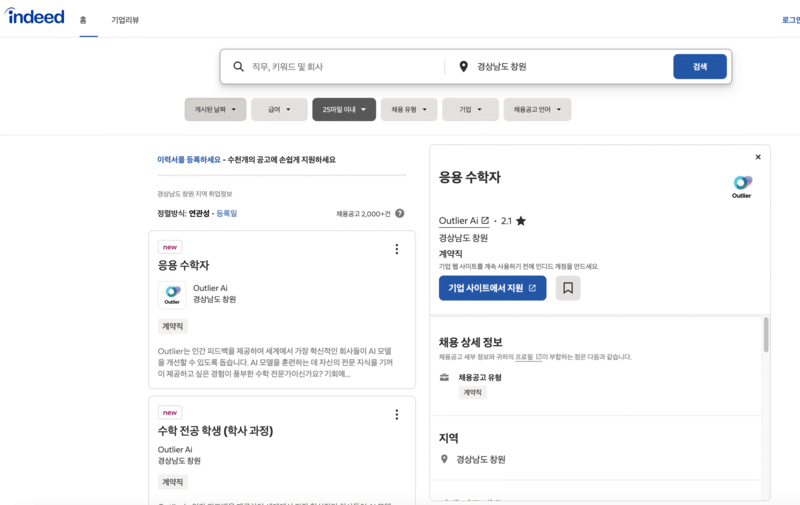Open more options for 응용 수학자 card
This screenshot has height=505, width=800.
tap(396, 249)
